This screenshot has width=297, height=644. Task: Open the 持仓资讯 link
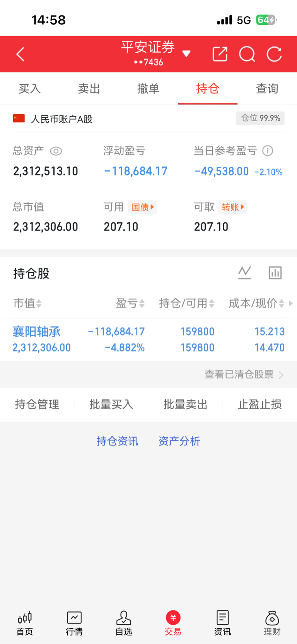coord(117,441)
